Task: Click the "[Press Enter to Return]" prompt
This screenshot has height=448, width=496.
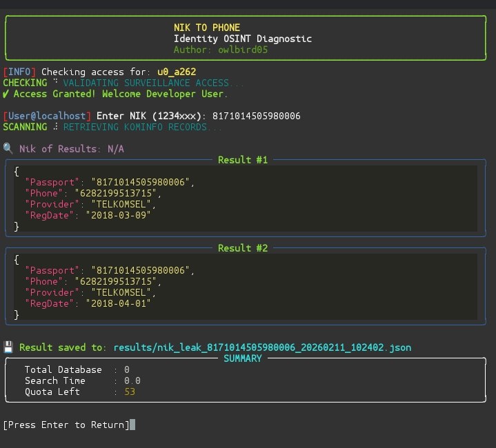Action: point(66,425)
